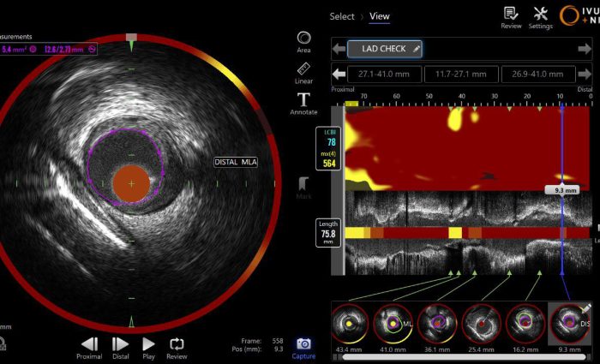Viewport: 600px width, 364px height.
Task: Edit LAD CHECK name with pencil icon
Action: tap(417, 49)
